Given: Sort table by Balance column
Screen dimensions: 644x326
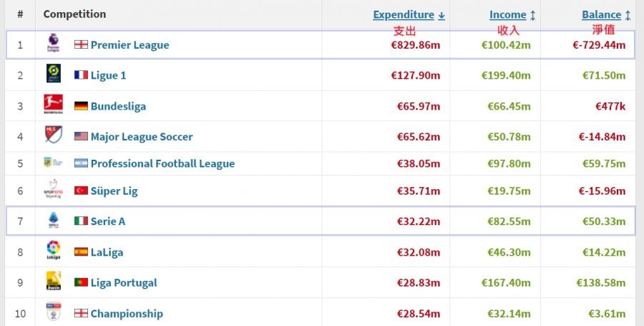Looking at the screenshot, I should point(605,14).
